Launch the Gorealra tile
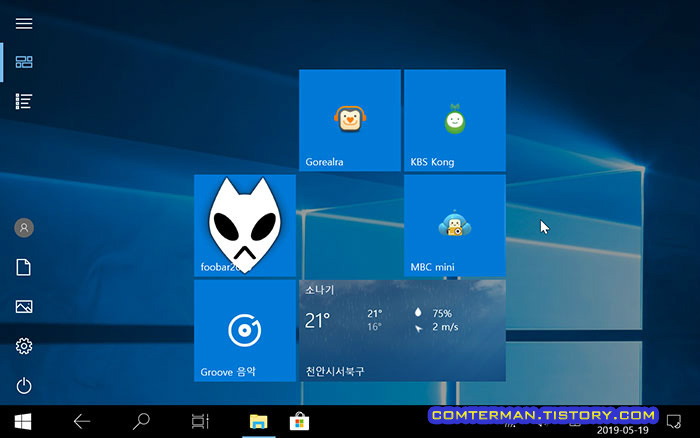 point(350,120)
